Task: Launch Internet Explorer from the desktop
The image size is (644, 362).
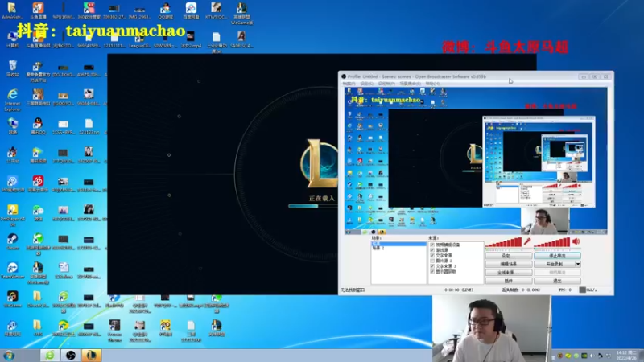Action: 12,100
